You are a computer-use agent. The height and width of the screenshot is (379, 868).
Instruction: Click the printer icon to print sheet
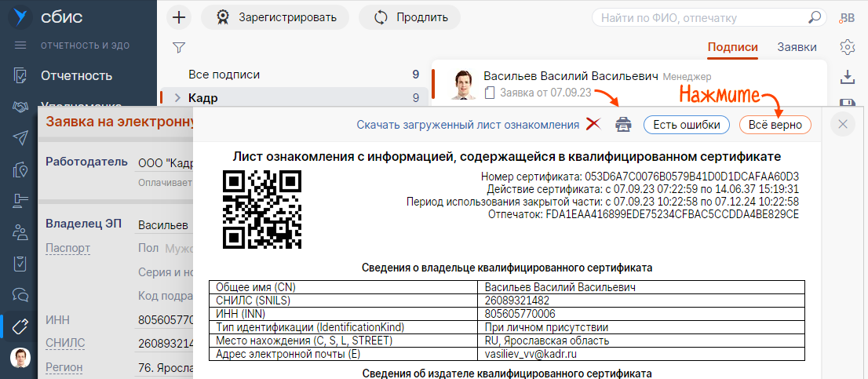pos(623,124)
